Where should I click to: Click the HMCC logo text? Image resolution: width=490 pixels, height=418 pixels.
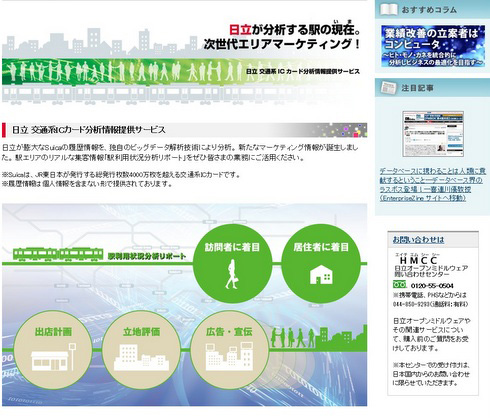click(418, 260)
